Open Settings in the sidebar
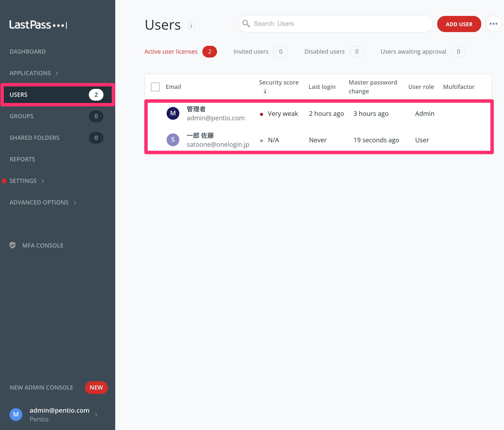The image size is (504, 430). pyautogui.click(x=23, y=181)
